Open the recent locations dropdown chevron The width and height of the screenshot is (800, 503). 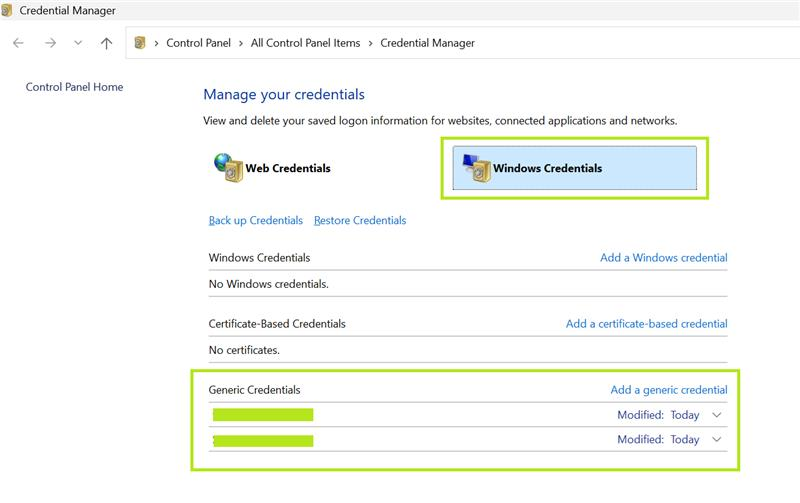(x=78, y=43)
